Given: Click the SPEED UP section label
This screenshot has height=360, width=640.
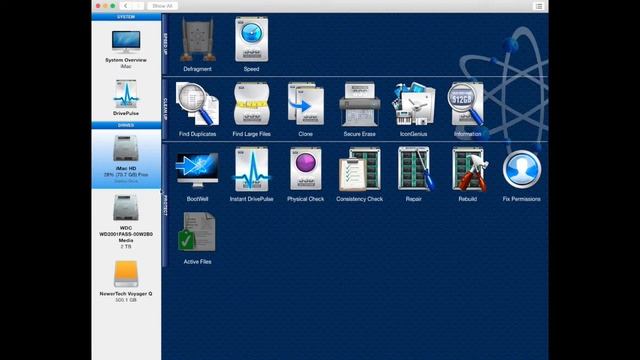Looking at the screenshot, I should click(165, 44).
